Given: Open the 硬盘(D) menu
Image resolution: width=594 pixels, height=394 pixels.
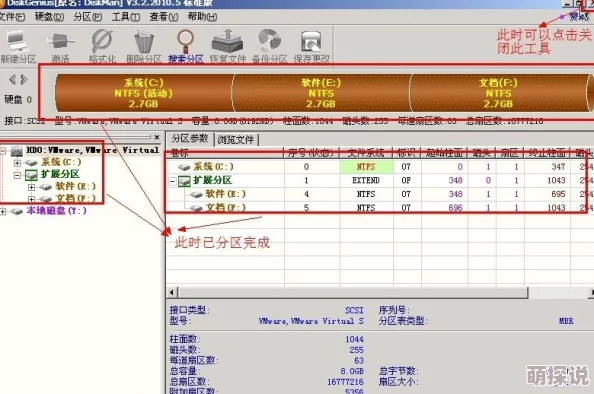Looking at the screenshot, I should [x=49, y=17].
